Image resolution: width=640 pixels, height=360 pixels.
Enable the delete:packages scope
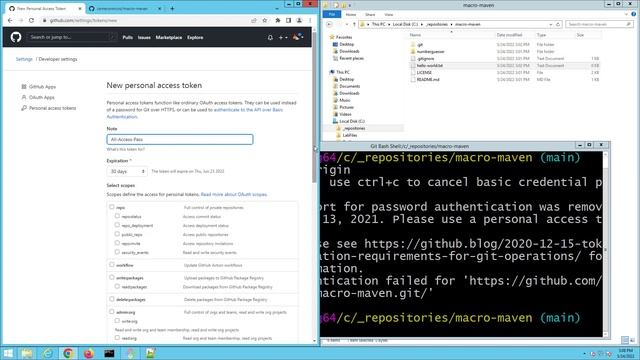(112, 299)
